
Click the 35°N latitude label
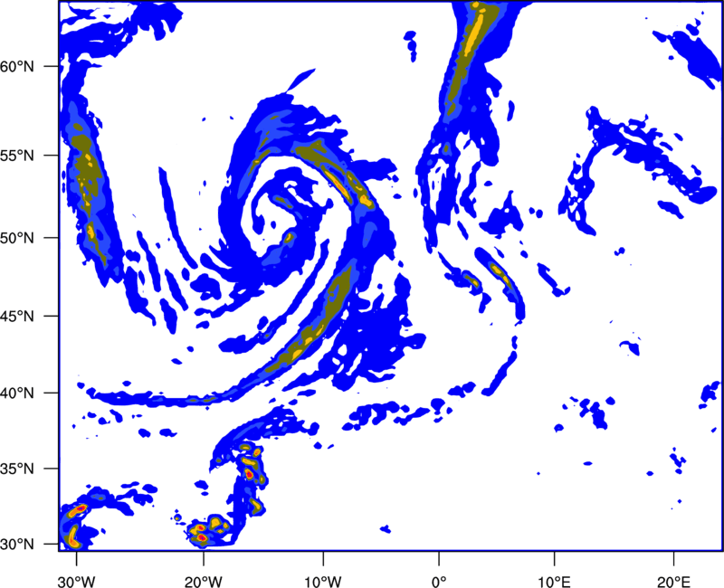(x=17, y=469)
